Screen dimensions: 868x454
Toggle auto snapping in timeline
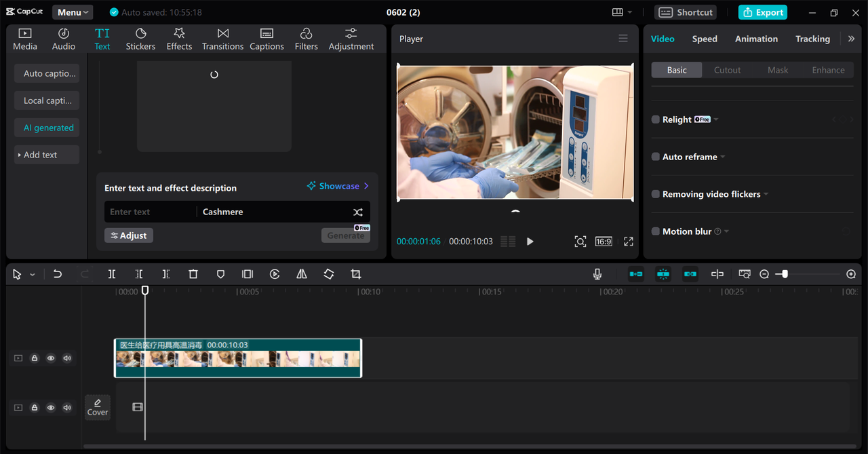tap(663, 274)
